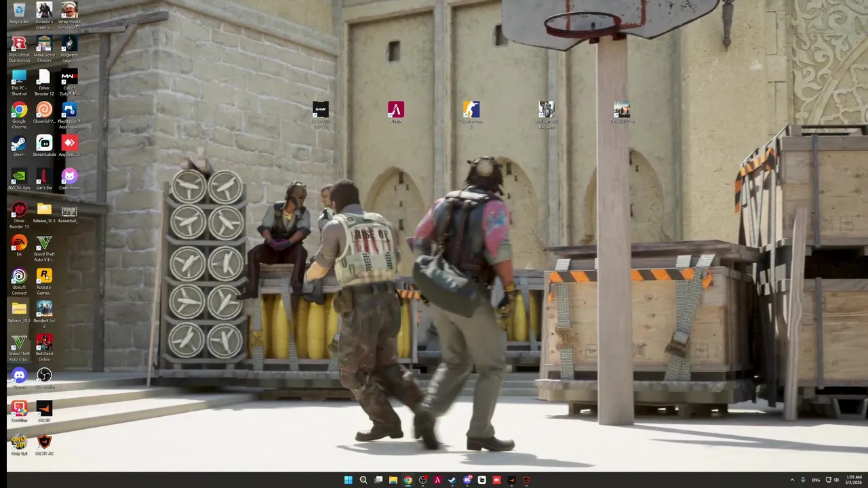
Task: Launch the Steam desktop shortcut
Action: [19, 146]
